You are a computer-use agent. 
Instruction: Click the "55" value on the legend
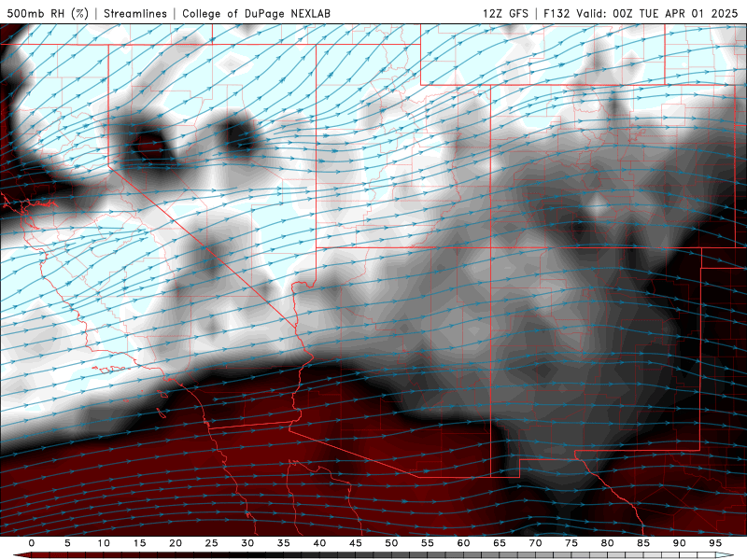(428, 543)
